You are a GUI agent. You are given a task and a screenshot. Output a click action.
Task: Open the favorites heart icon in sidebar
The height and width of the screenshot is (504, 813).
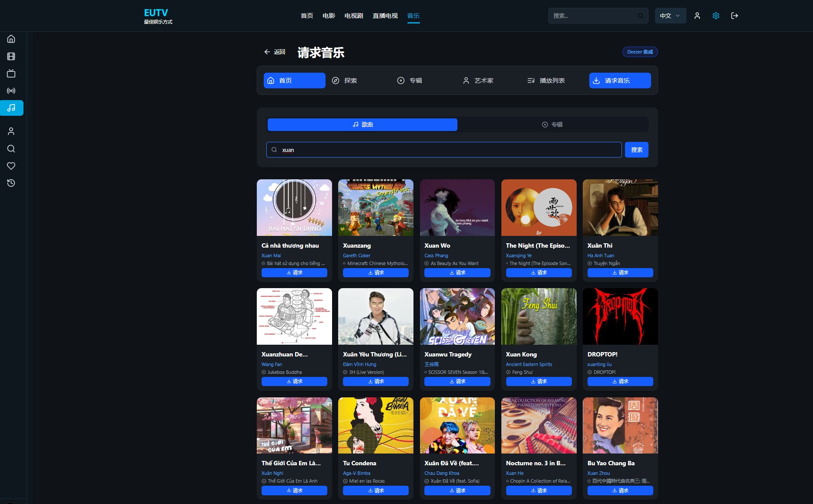click(11, 166)
